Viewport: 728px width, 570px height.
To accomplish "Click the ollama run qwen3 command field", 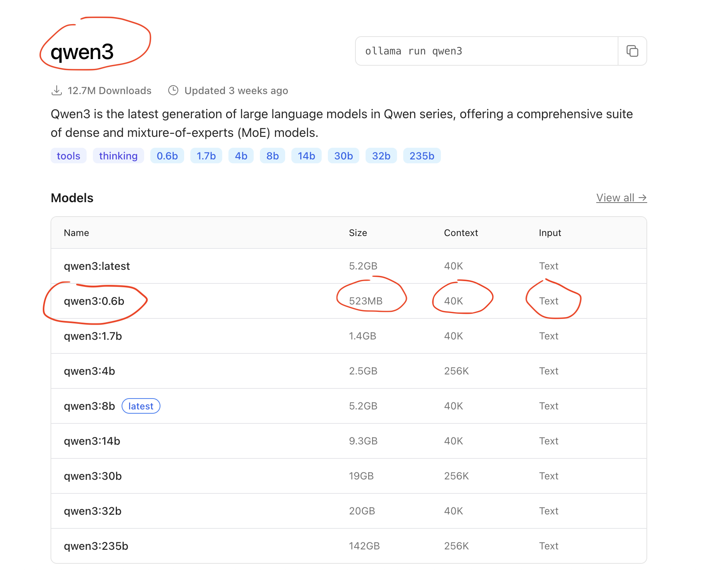I will tap(486, 51).
